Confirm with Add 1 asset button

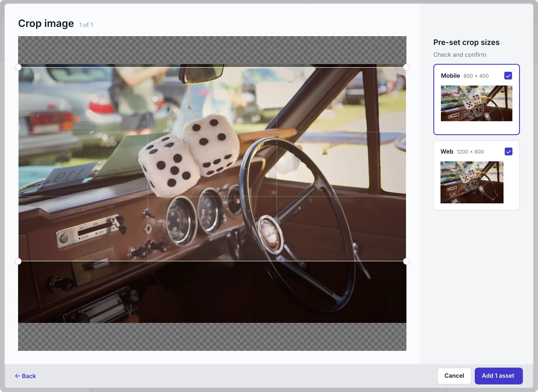coord(498,376)
